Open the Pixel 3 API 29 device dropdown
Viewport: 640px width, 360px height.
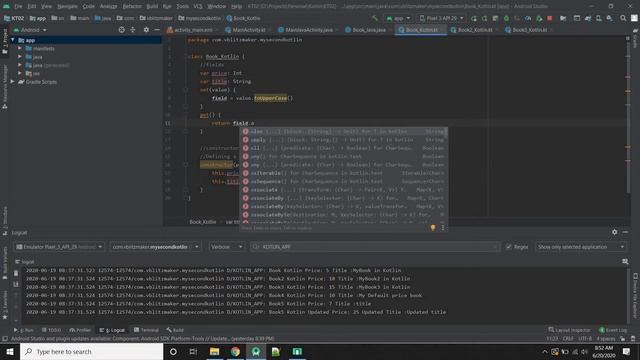441,18
